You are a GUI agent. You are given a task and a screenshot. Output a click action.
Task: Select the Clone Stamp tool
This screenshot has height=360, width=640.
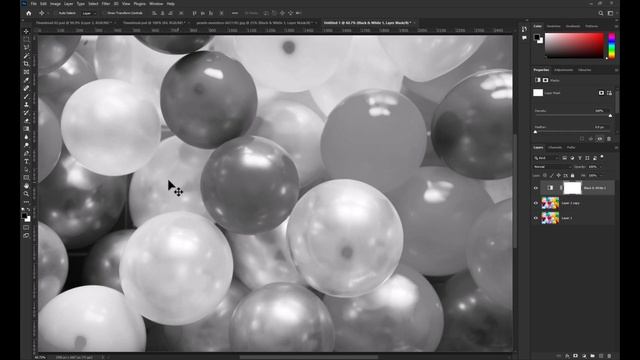pos(27,105)
